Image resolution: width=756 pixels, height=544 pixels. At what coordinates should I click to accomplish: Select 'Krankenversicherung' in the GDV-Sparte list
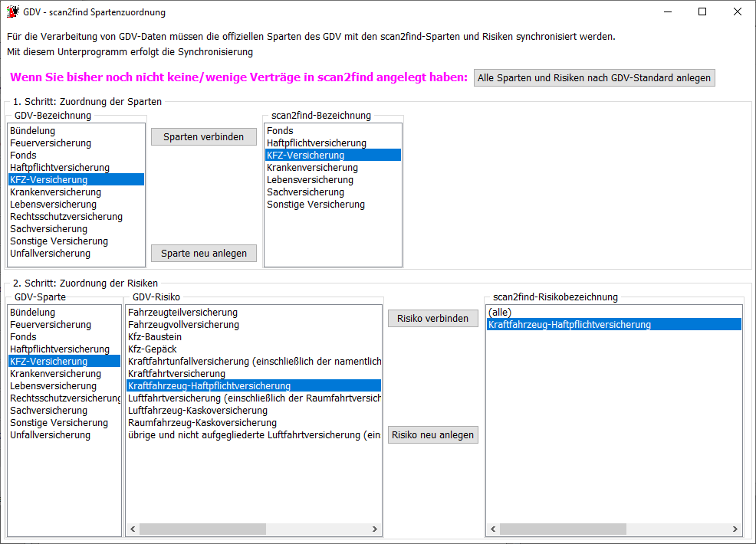64,374
